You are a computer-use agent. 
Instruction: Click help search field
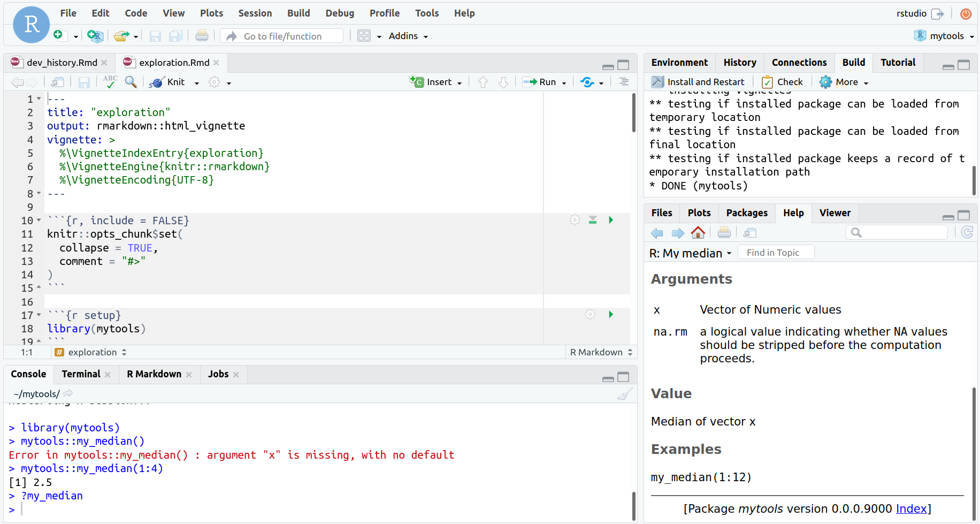coord(897,232)
